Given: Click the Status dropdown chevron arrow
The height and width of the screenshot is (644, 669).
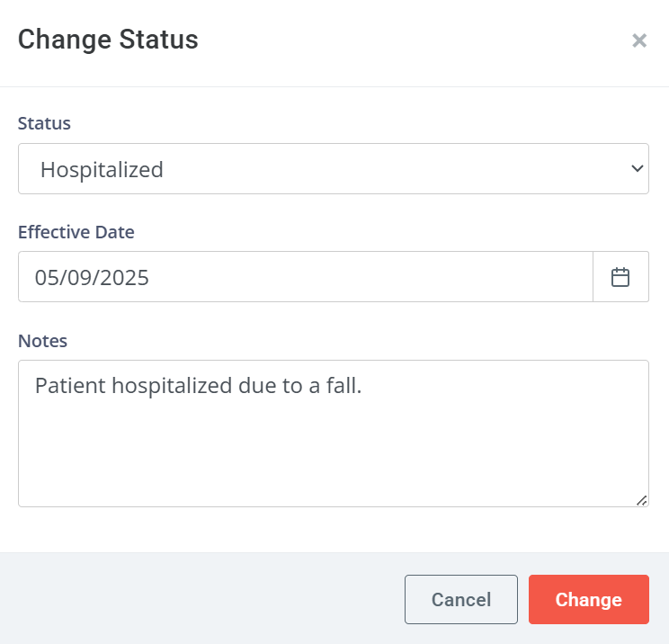Looking at the screenshot, I should click(637, 168).
